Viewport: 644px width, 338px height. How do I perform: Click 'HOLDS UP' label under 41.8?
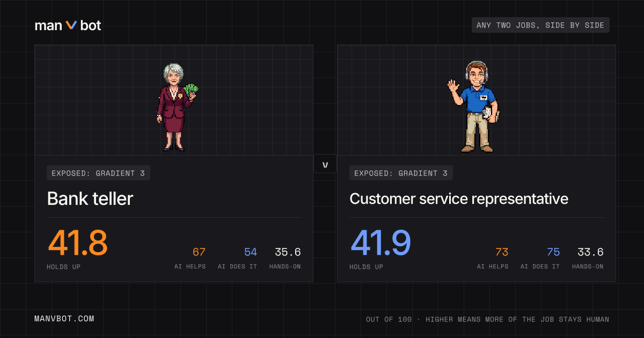pyautogui.click(x=64, y=267)
